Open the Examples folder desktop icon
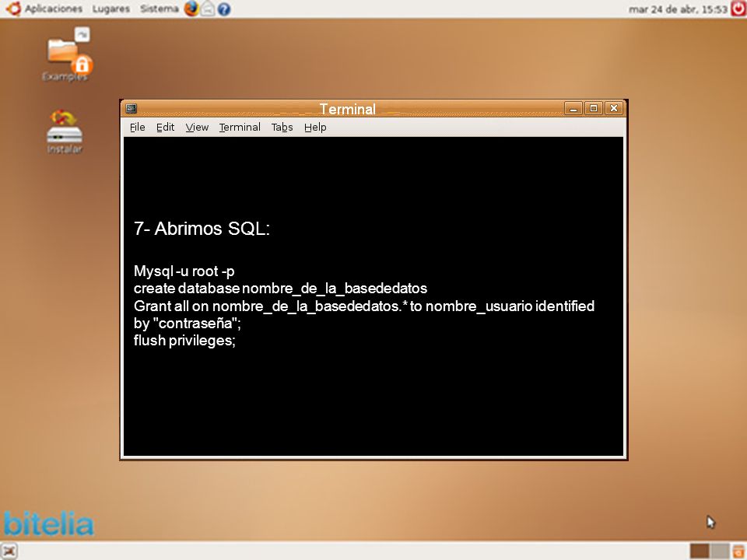 click(65, 54)
